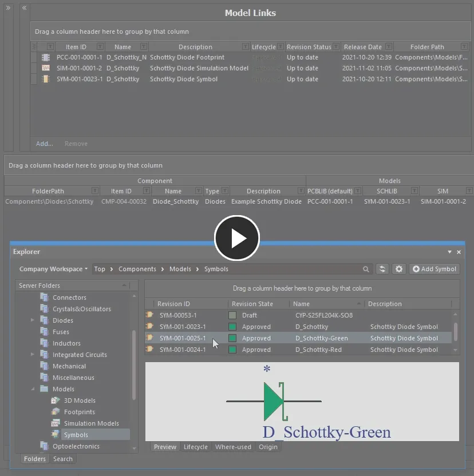The width and height of the screenshot is (474, 476).
Task: Click the Add Symbol button
Action: click(434, 269)
